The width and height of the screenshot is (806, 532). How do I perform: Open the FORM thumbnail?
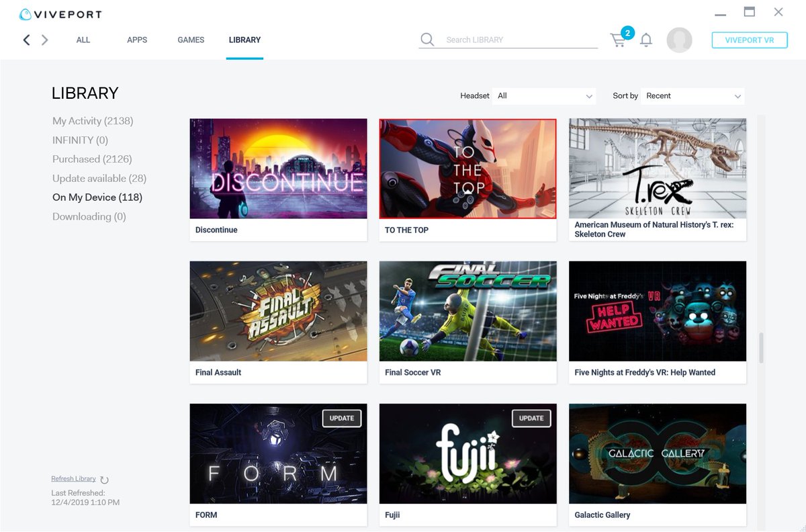[278, 453]
